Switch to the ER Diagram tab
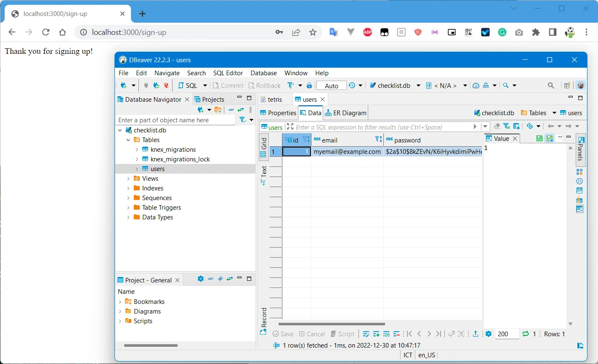The image size is (598, 364). pyautogui.click(x=346, y=113)
